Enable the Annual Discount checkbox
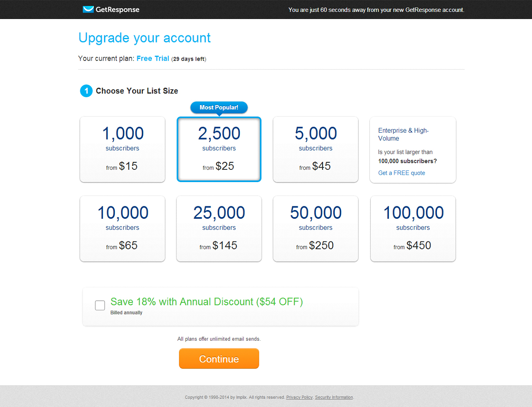Screen dimensions: 532x407 (x=100, y=305)
